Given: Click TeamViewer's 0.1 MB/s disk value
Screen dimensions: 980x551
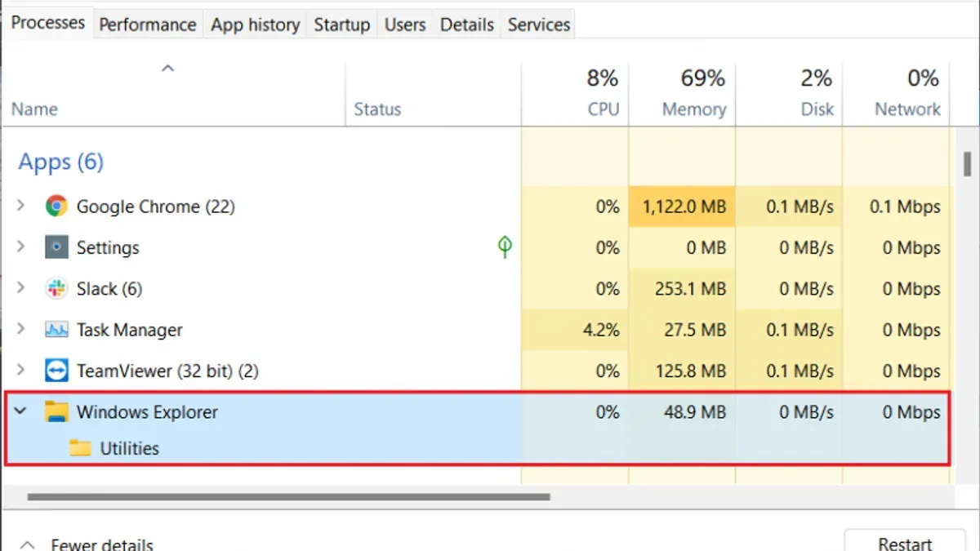Looking at the screenshot, I should click(x=800, y=371).
